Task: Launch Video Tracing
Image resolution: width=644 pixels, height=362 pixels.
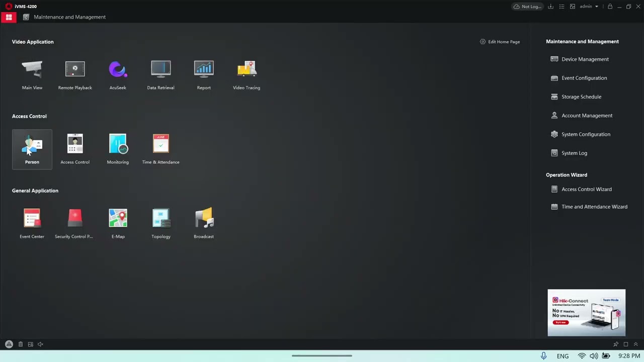Action: click(247, 75)
